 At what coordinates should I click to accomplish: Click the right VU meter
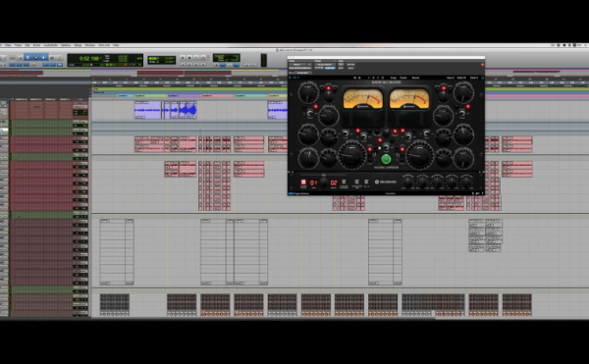coord(409,99)
